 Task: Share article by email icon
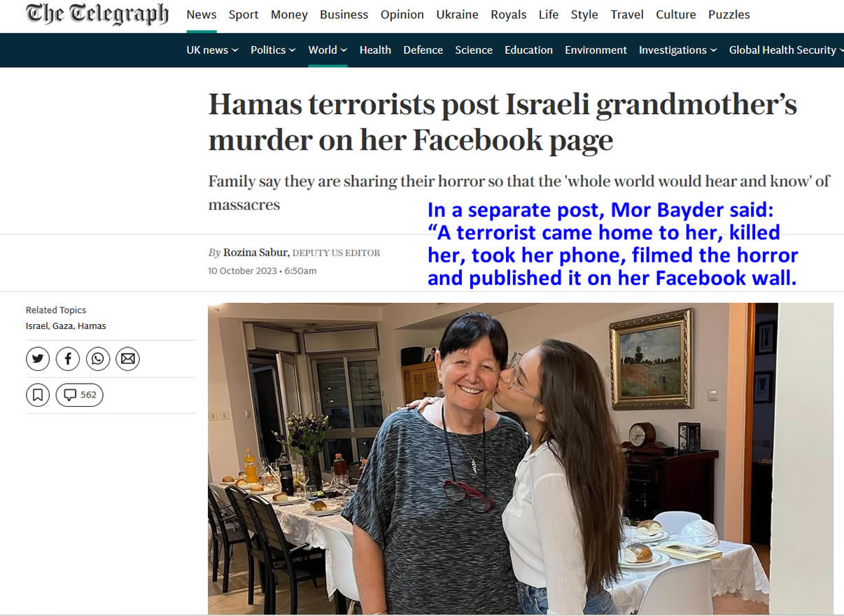coord(127,359)
